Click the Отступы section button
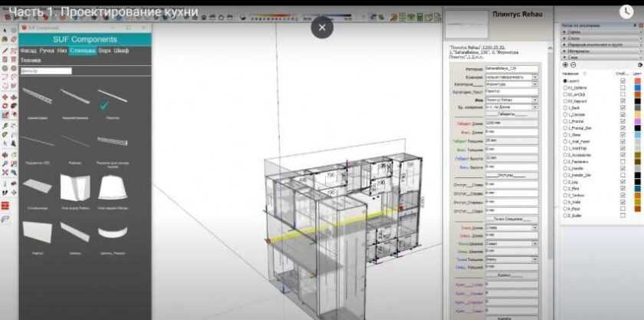The image size is (644, 320). (504, 175)
